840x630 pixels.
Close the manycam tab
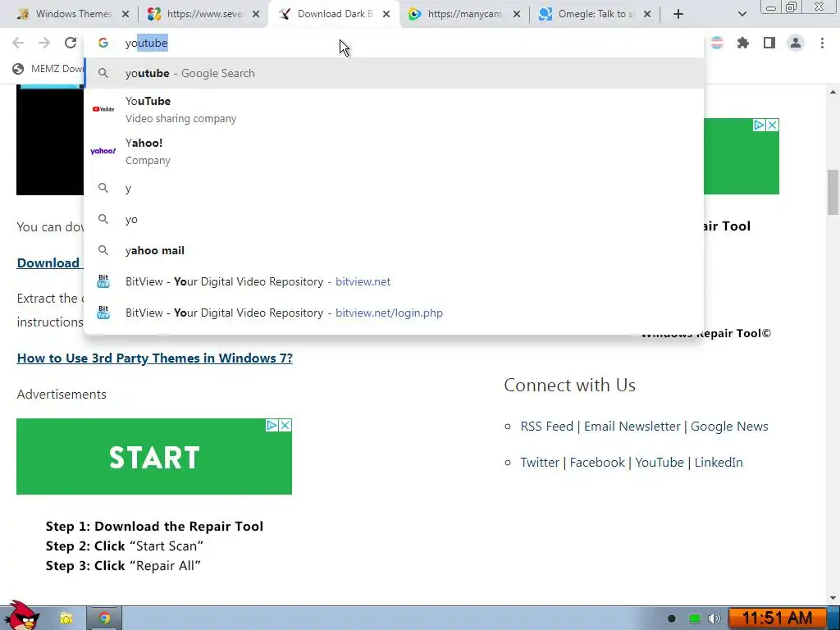[517, 14]
